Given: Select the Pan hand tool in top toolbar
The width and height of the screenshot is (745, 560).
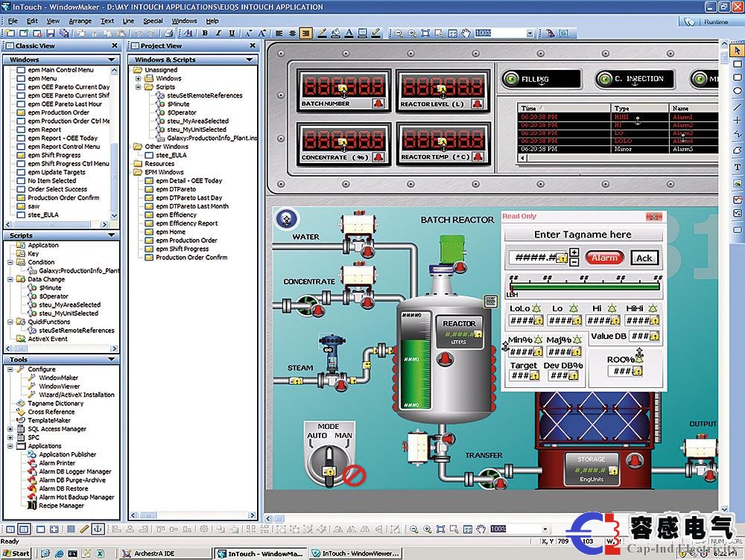Looking at the screenshot, I should click(x=466, y=34).
